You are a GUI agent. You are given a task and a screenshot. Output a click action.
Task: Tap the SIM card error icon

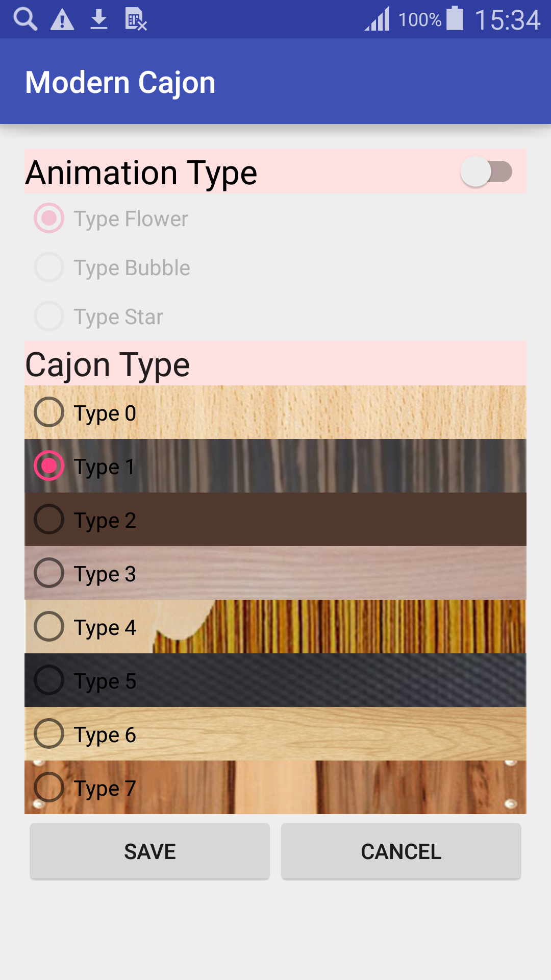coord(136,20)
